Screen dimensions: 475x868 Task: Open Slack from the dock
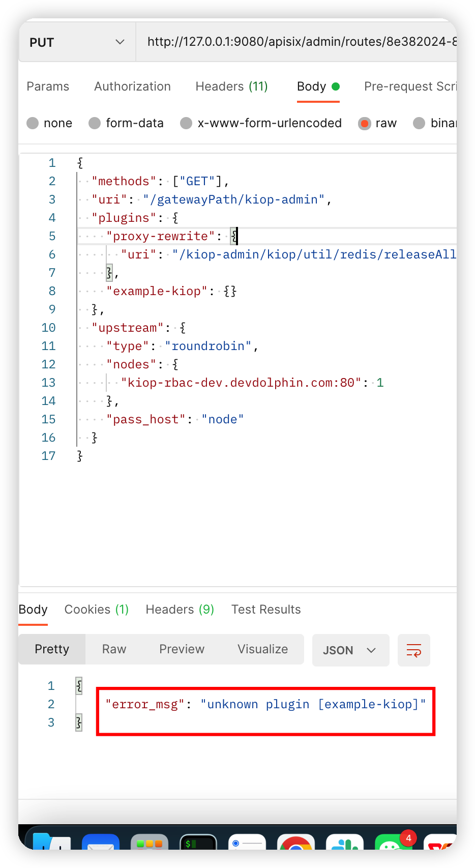345,842
